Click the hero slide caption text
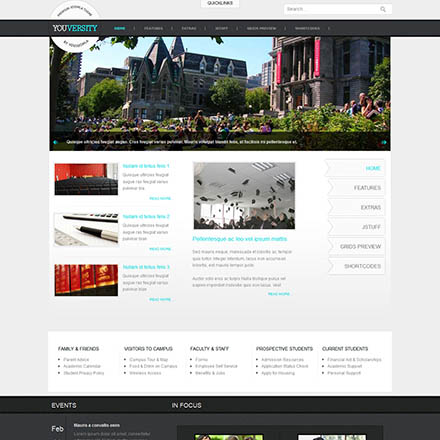The height and width of the screenshot is (440, 440). point(182,142)
